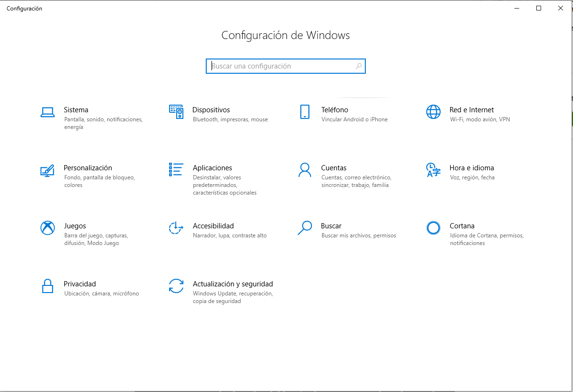This screenshot has height=392, width=573.
Task: Click the search icon inside the settings search box
Action: (359, 66)
